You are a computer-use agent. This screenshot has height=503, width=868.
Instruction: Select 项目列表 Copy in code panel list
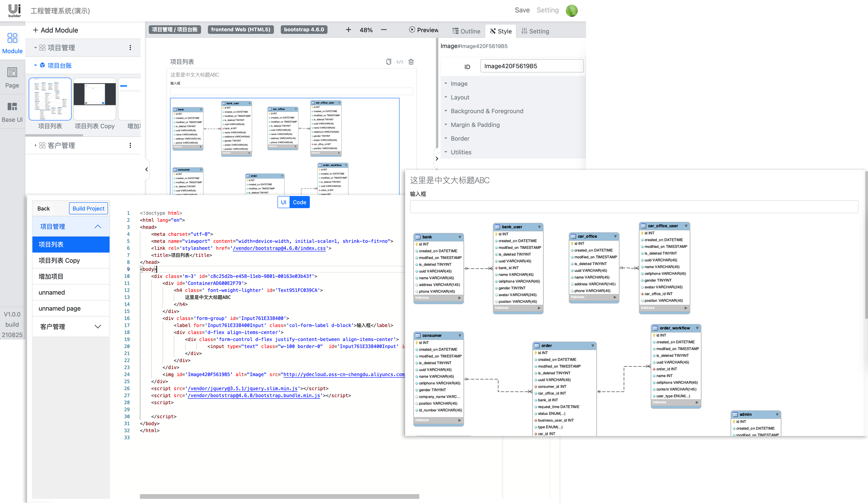click(x=70, y=260)
